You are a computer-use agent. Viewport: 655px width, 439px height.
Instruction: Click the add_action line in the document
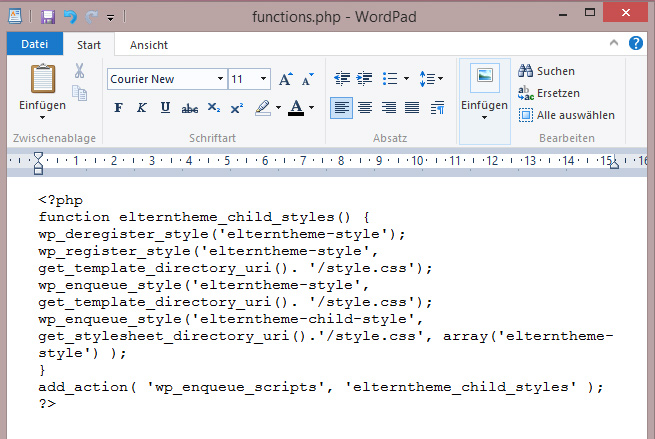point(321,387)
